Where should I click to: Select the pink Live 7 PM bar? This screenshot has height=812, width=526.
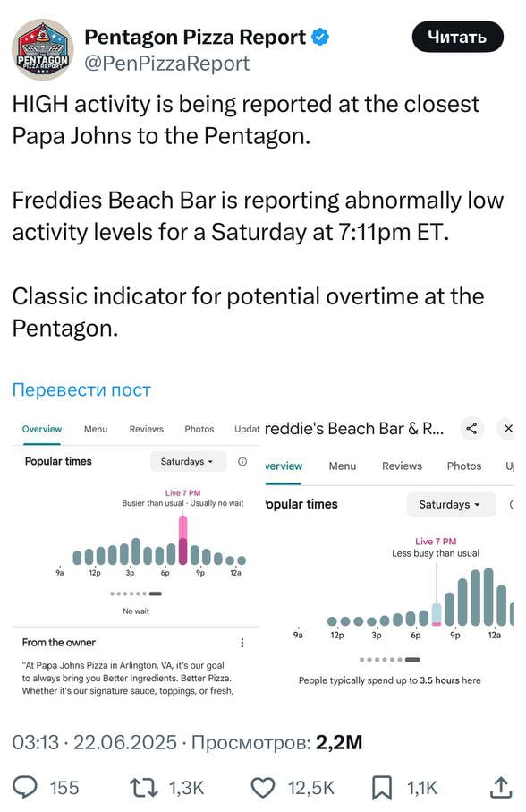[x=182, y=540]
